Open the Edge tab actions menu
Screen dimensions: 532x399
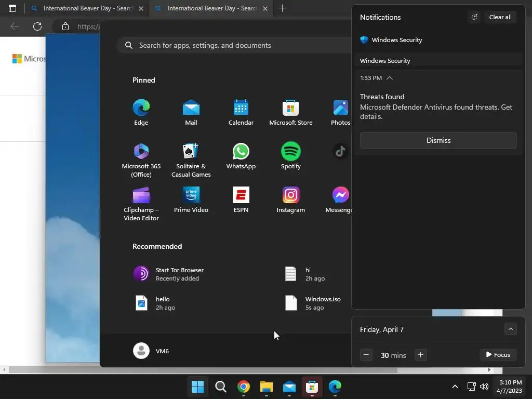(12, 8)
